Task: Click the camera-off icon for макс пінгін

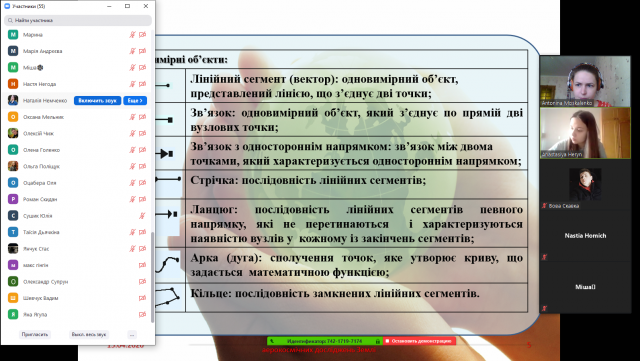Action: pos(142,265)
